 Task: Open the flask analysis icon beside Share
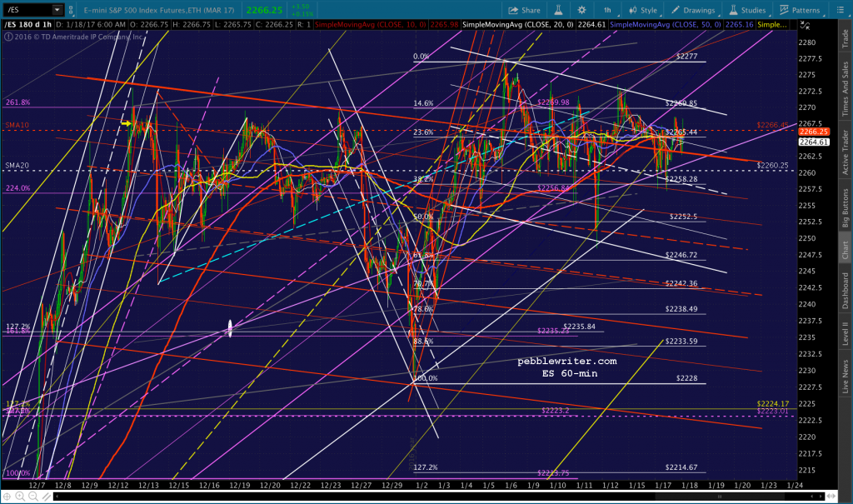click(x=558, y=10)
